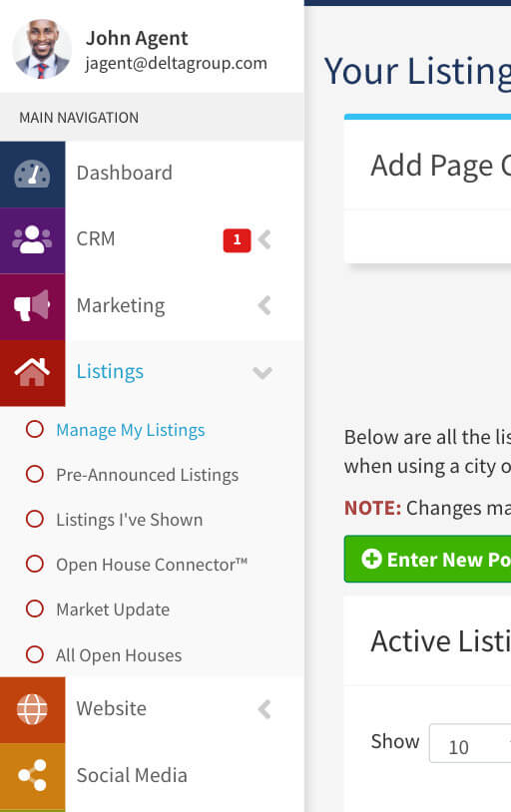Open the Open House Connector link

pos(152,565)
